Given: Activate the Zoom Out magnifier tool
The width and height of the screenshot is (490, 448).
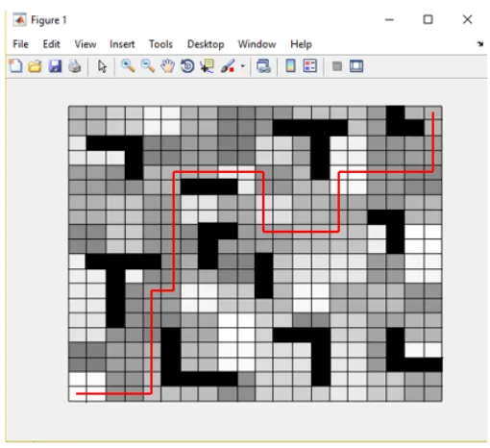Looking at the screenshot, I should (148, 66).
